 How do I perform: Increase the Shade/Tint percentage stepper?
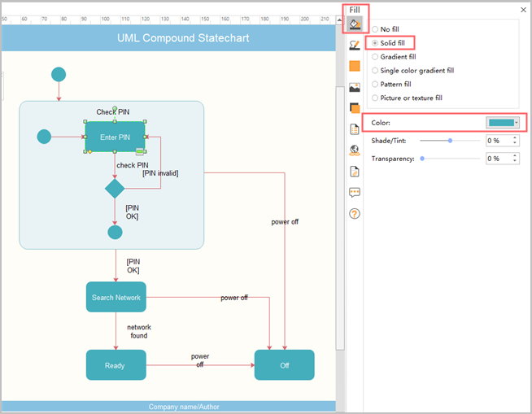click(x=516, y=138)
